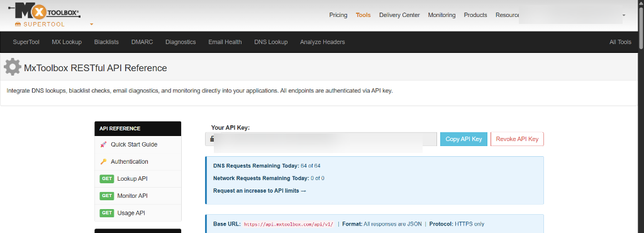Screen dimensions: 644x233
Task: Open Usage API in sidebar
Action: click(138, 213)
